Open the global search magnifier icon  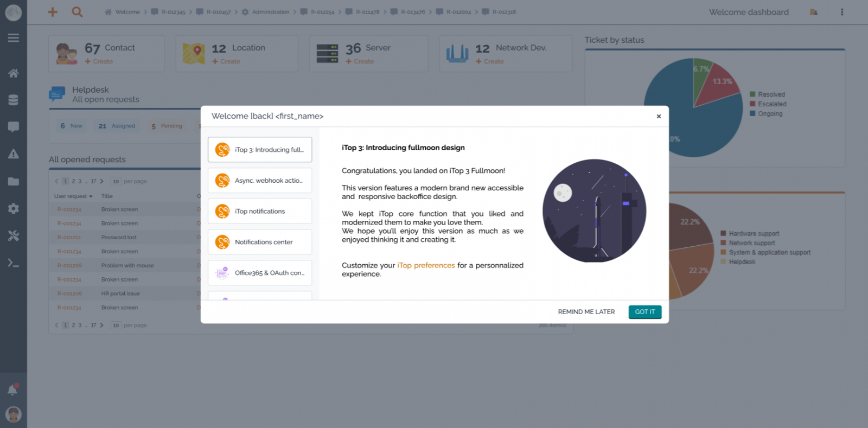pyautogui.click(x=78, y=12)
